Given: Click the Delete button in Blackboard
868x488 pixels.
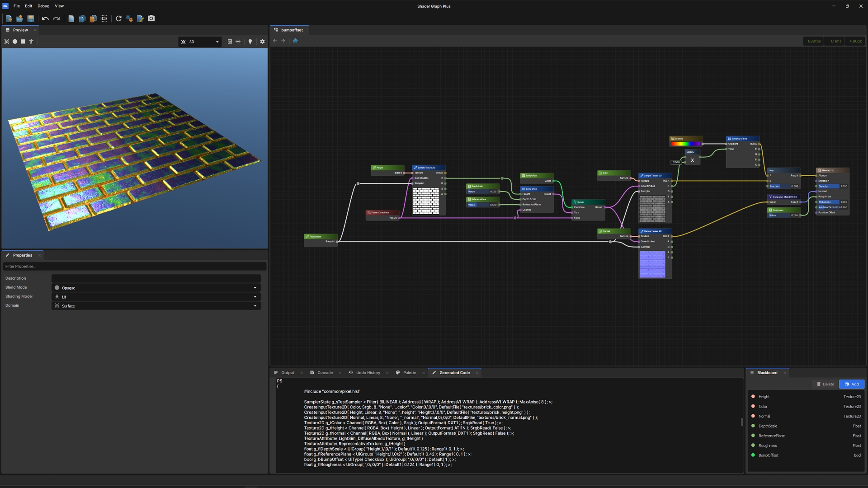Looking at the screenshot, I should [826, 384].
